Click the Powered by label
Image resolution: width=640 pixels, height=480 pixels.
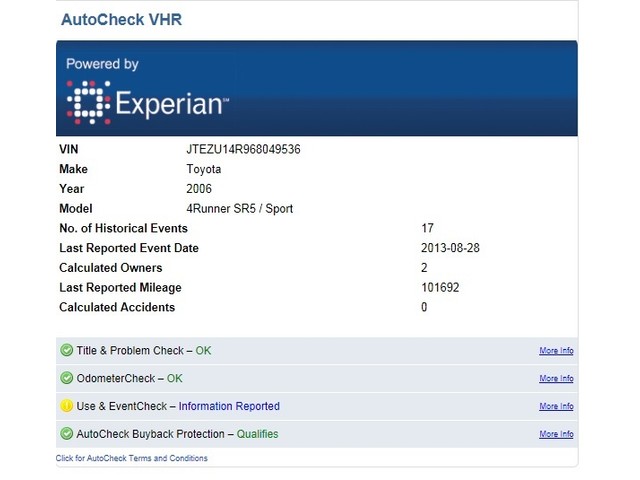[x=102, y=64]
